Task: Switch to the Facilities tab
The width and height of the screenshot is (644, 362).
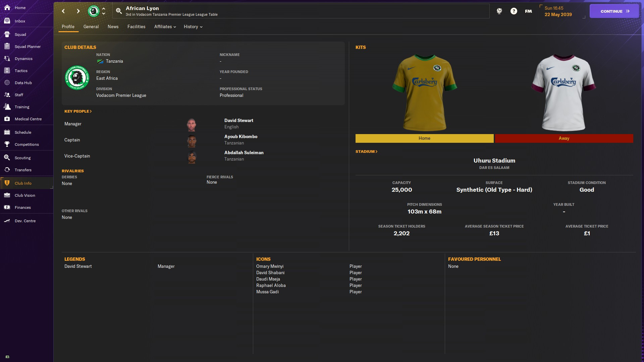Action: coord(136,26)
